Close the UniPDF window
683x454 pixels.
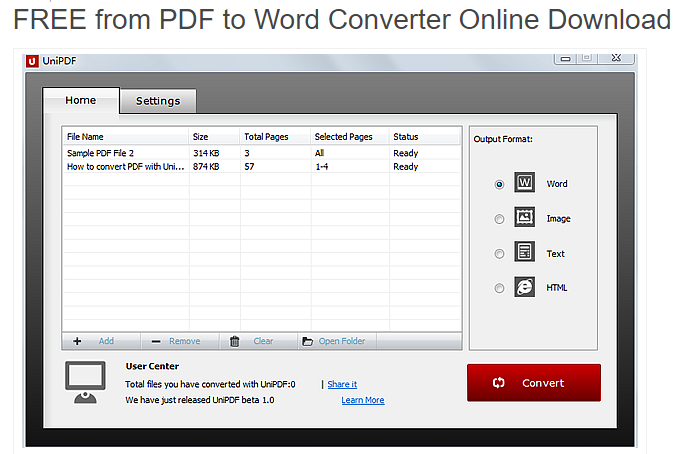point(616,58)
